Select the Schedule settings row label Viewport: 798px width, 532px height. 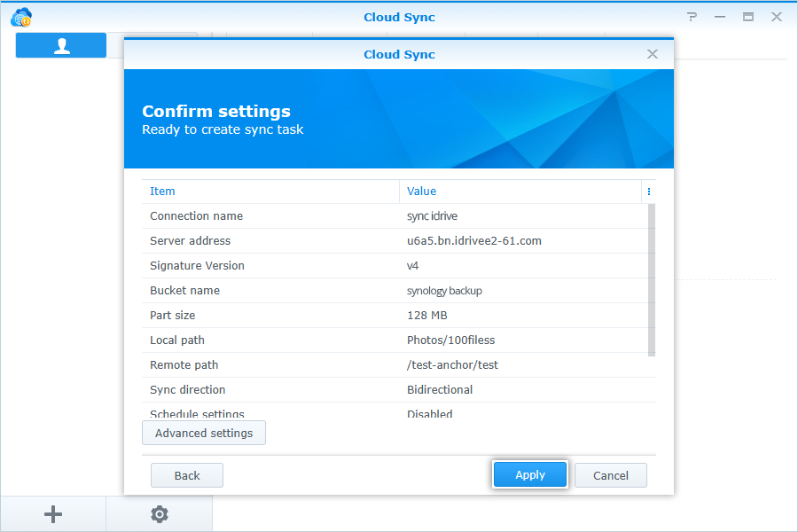click(197, 414)
